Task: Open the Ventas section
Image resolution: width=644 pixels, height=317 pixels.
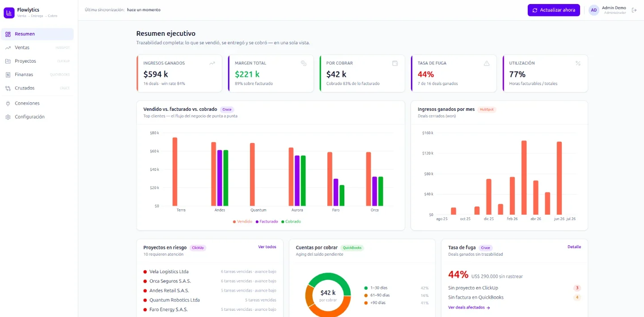Action: click(38, 47)
